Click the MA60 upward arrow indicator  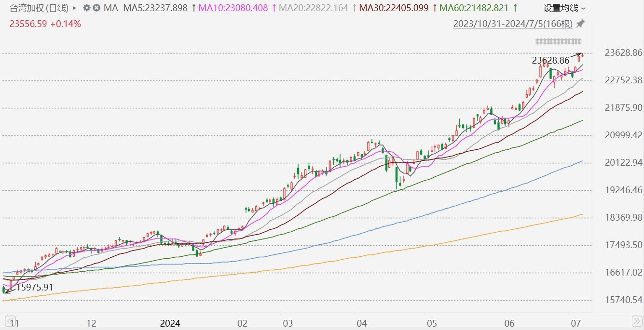pyautogui.click(x=515, y=8)
